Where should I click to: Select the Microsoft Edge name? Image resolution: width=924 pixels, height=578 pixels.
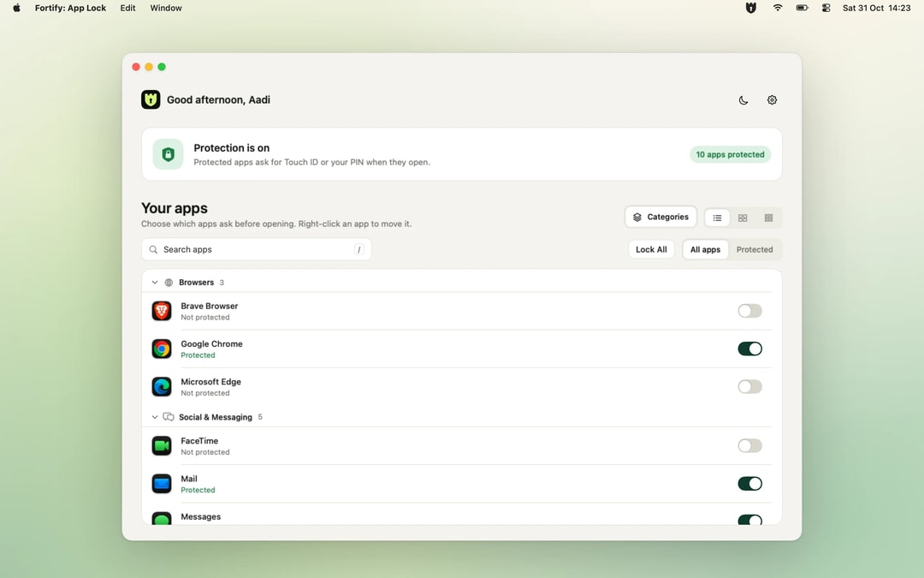click(211, 382)
